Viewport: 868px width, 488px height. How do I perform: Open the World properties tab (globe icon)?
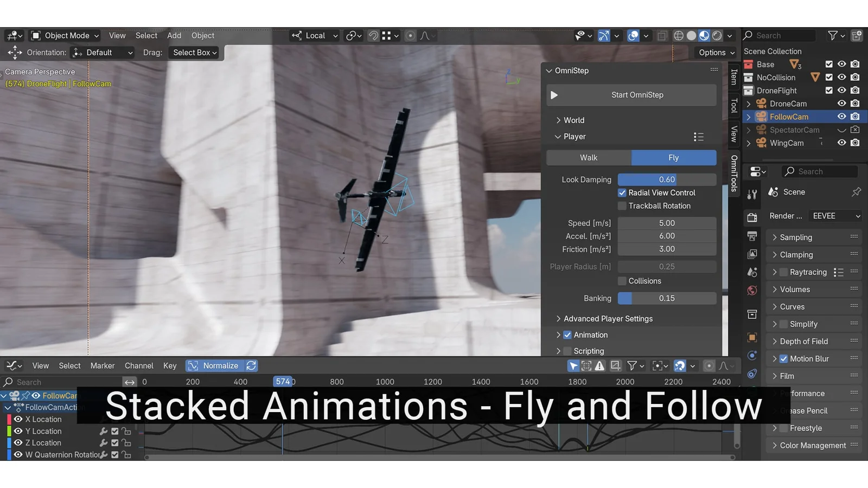coord(752,291)
